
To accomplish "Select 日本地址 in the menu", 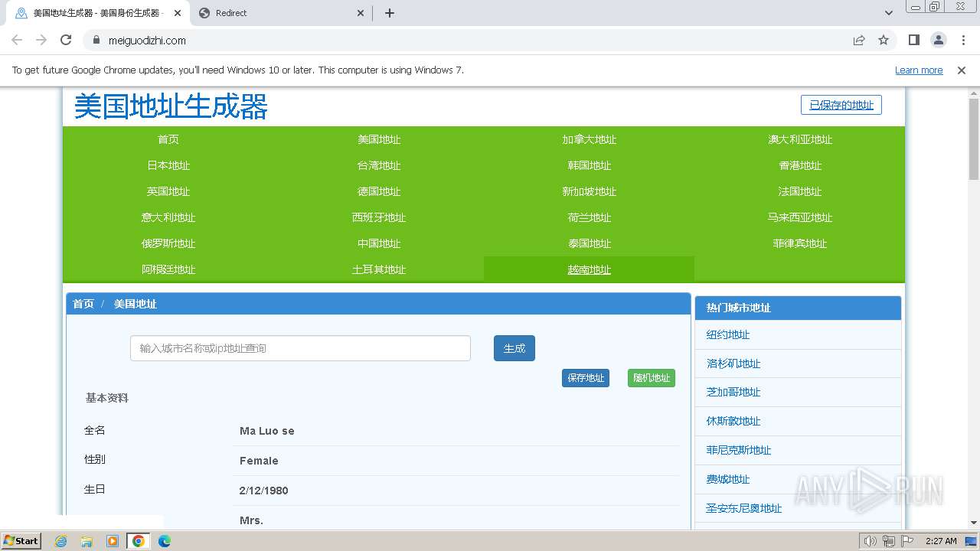I will [168, 165].
